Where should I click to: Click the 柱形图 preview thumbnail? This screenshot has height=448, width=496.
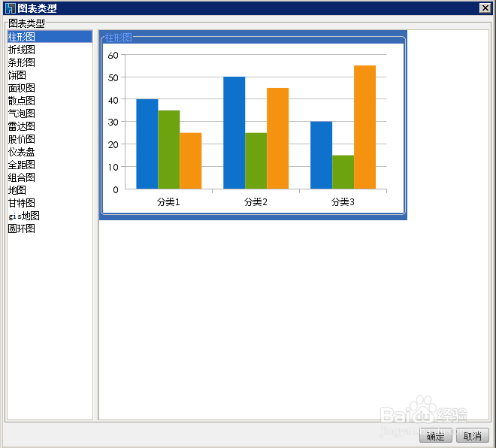[253, 126]
